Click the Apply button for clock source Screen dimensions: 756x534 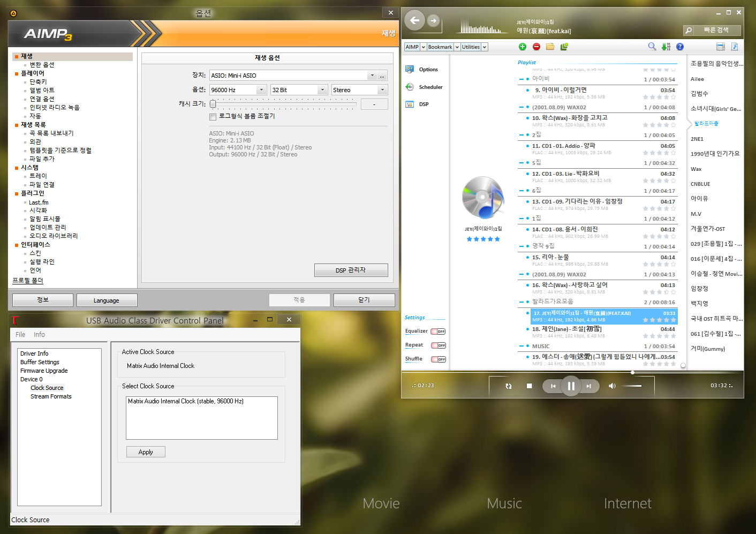click(x=146, y=452)
